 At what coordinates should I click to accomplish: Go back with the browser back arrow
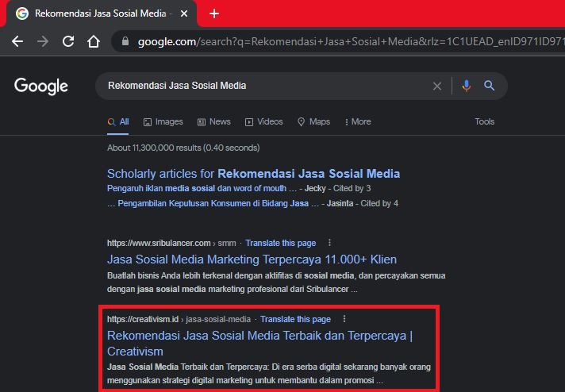(x=17, y=41)
